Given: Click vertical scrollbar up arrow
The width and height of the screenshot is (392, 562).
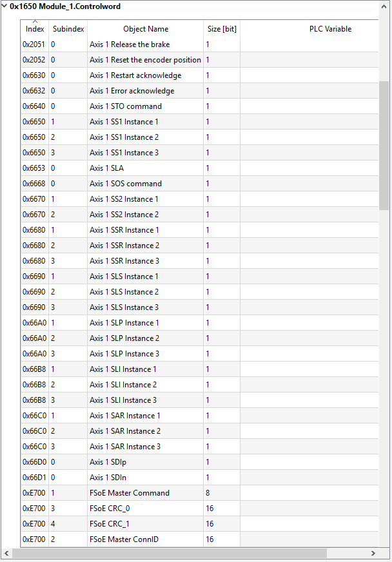Looking at the screenshot, I should click(384, 6).
